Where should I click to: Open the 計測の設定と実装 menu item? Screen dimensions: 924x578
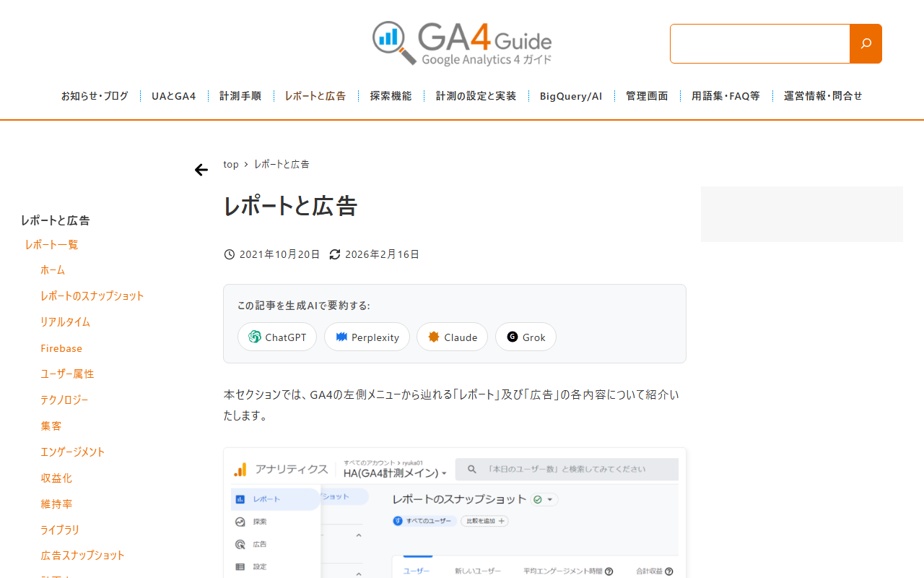pyautogui.click(x=476, y=95)
